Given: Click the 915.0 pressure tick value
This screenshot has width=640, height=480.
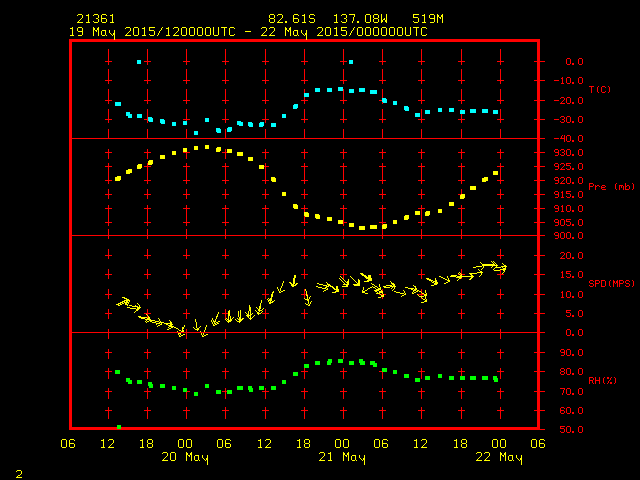Looking at the screenshot, I should (x=569, y=195).
